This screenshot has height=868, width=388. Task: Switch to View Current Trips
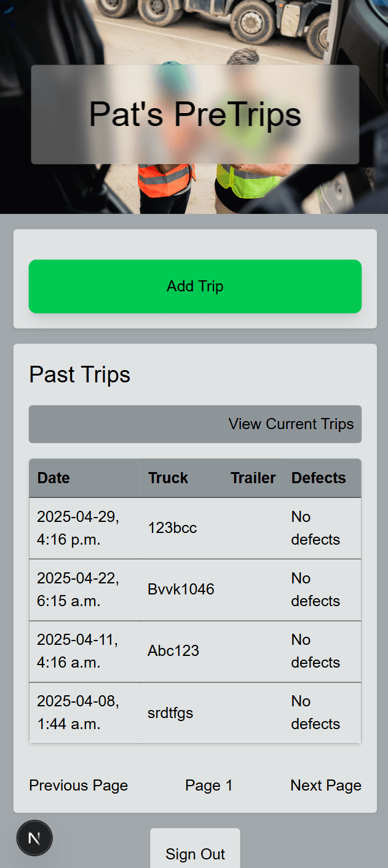[x=195, y=424]
